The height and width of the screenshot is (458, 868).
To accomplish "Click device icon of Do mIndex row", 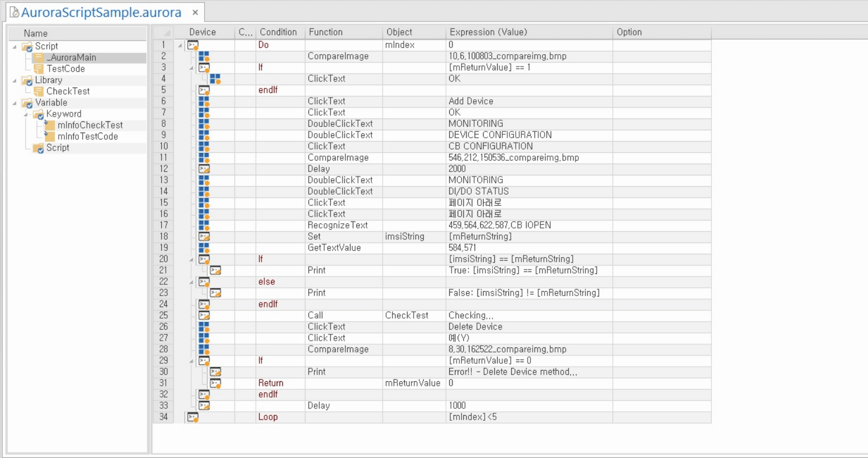I will point(193,45).
